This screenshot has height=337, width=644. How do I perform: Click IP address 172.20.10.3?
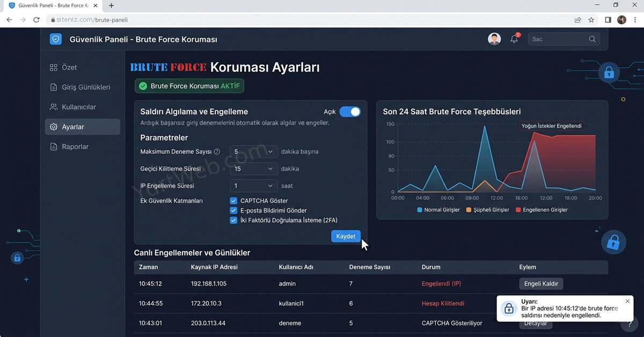[206, 303]
